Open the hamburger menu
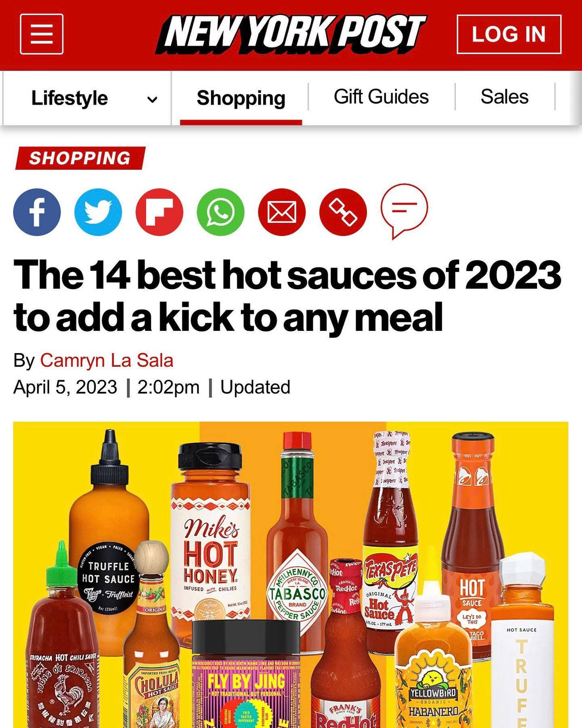The width and height of the screenshot is (582, 728). [42, 34]
